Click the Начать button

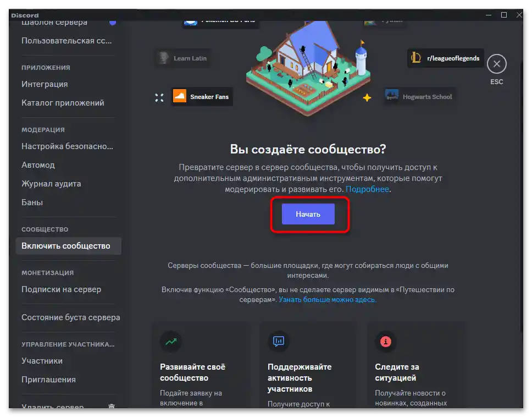coord(308,214)
